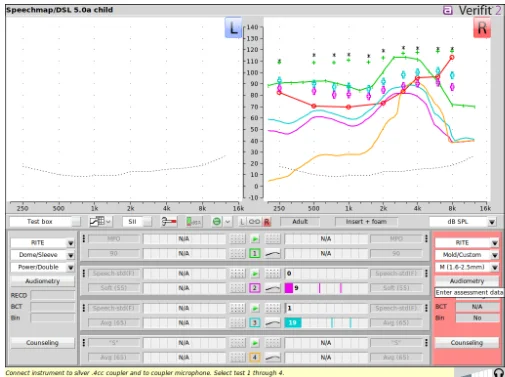Image resolution: width=505 pixels, height=377 pixels.
Task: Open Counseling in the red right panel
Action: (467, 343)
